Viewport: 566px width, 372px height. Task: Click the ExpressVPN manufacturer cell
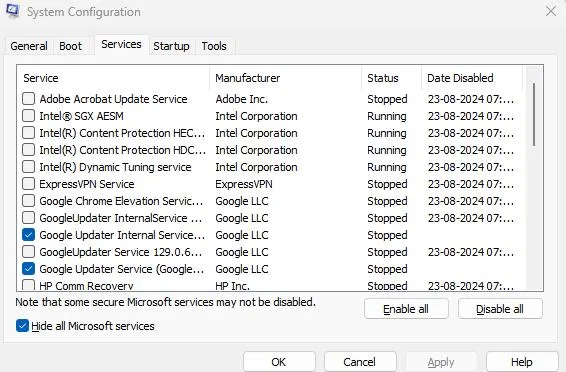pyautogui.click(x=244, y=184)
